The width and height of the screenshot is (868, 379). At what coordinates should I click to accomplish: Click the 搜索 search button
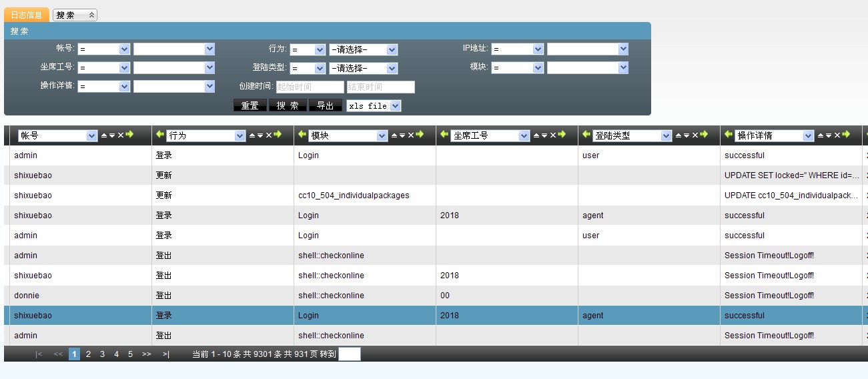[288, 105]
